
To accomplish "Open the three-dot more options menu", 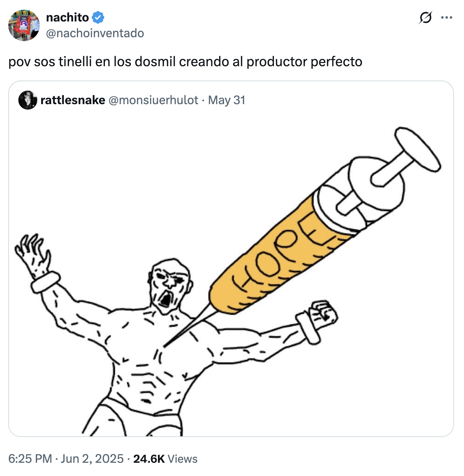I will [x=446, y=18].
